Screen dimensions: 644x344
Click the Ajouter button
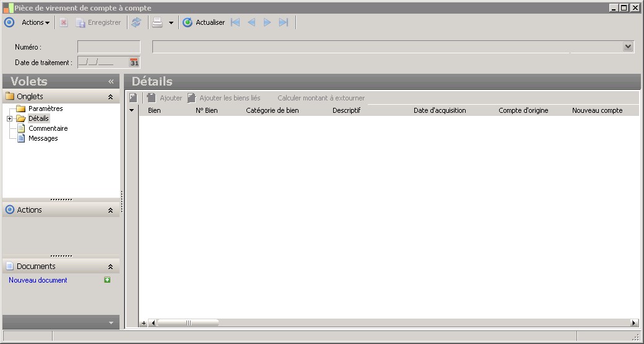pyautogui.click(x=164, y=98)
